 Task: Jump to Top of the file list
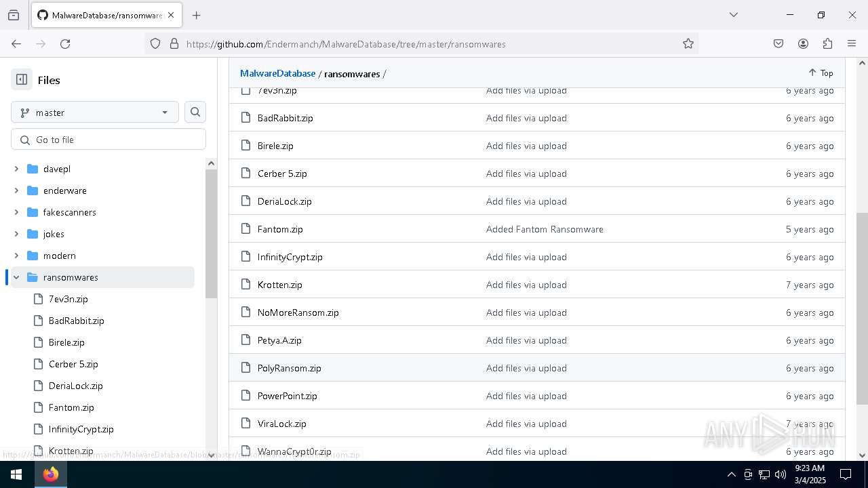coord(821,73)
